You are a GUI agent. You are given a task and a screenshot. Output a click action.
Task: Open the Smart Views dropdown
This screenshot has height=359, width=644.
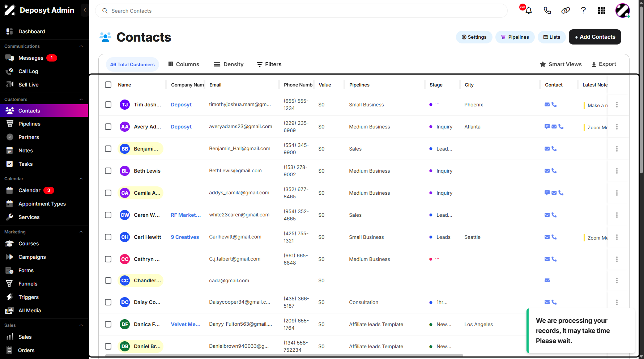point(560,64)
